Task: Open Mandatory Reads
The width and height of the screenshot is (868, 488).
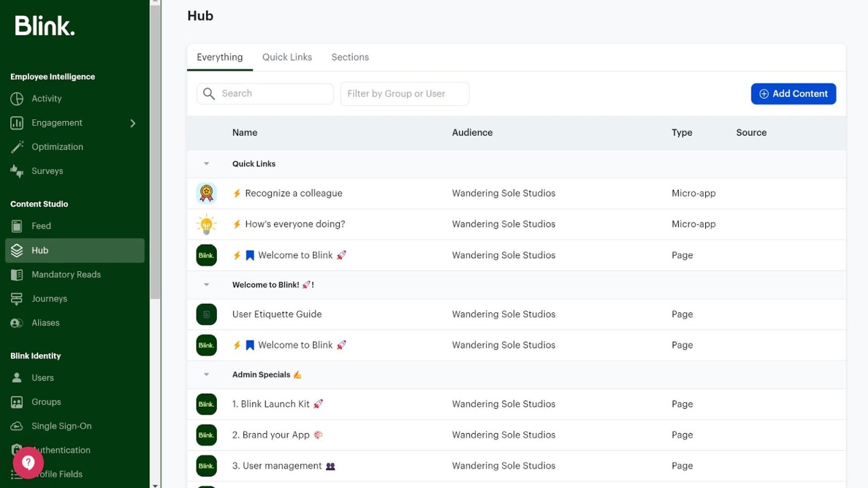Action: coord(18,274)
